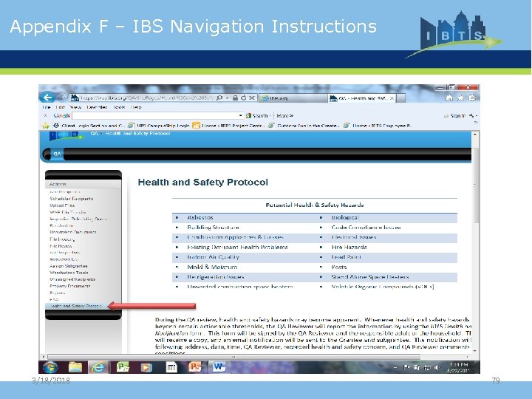The image size is (532, 399).
Task: Open UPS CampusShip Login favorite
Action: (159, 126)
